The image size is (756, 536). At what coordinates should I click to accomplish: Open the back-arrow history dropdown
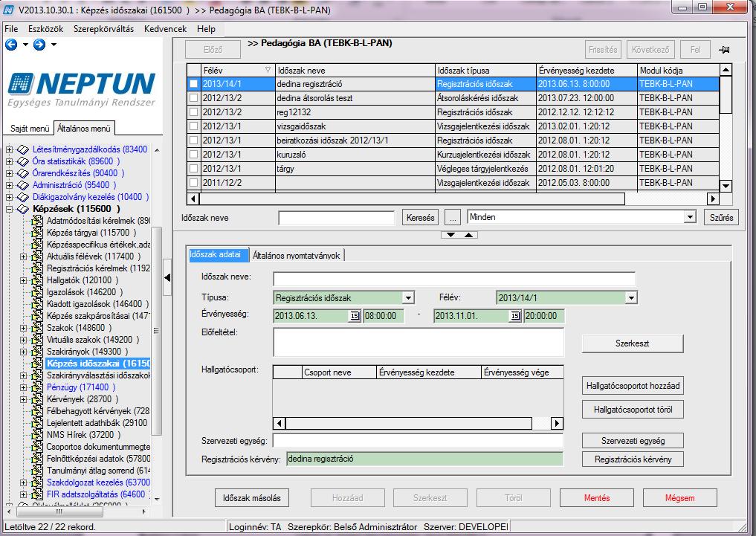click(25, 45)
